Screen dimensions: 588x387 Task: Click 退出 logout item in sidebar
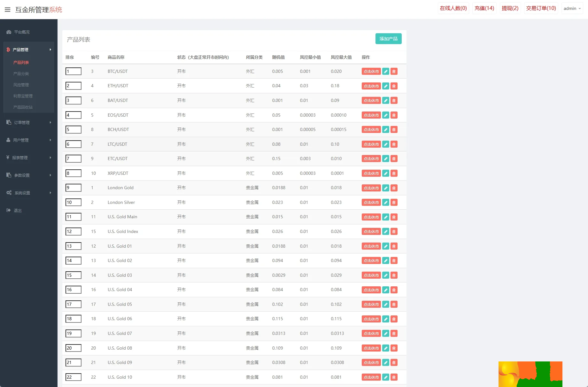18,210
